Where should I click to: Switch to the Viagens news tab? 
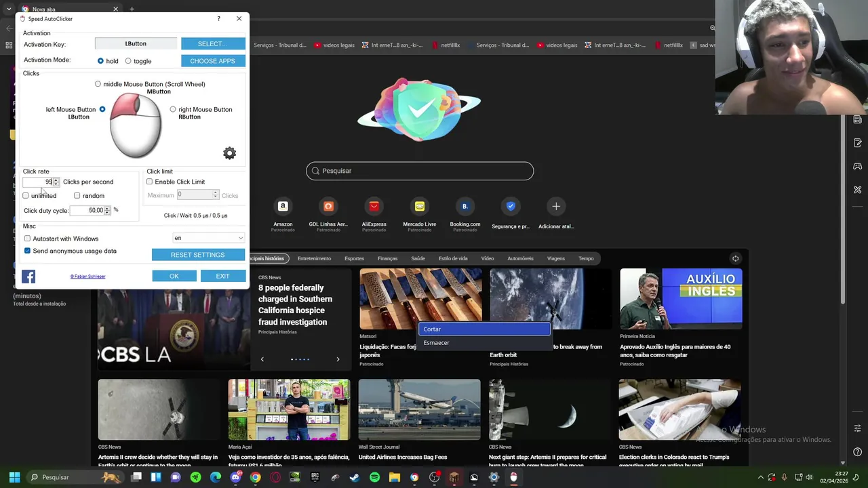click(556, 258)
